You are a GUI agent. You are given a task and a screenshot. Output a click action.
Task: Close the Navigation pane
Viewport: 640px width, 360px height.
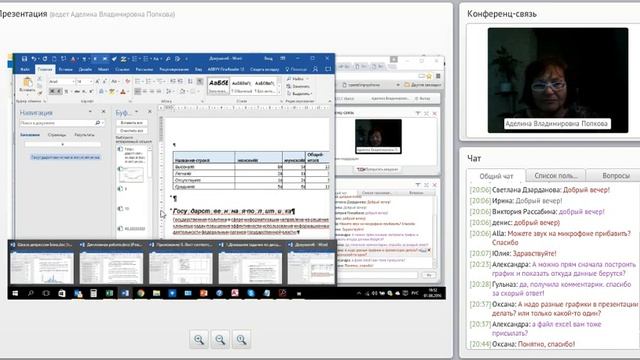104,111
